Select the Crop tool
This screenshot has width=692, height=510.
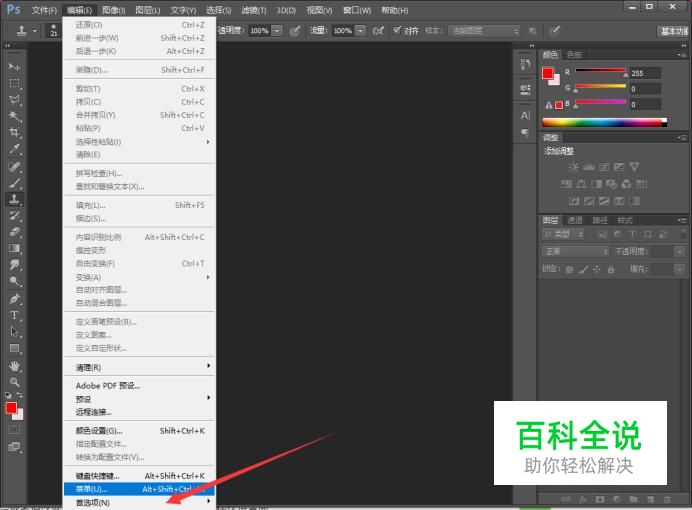tap(14, 132)
